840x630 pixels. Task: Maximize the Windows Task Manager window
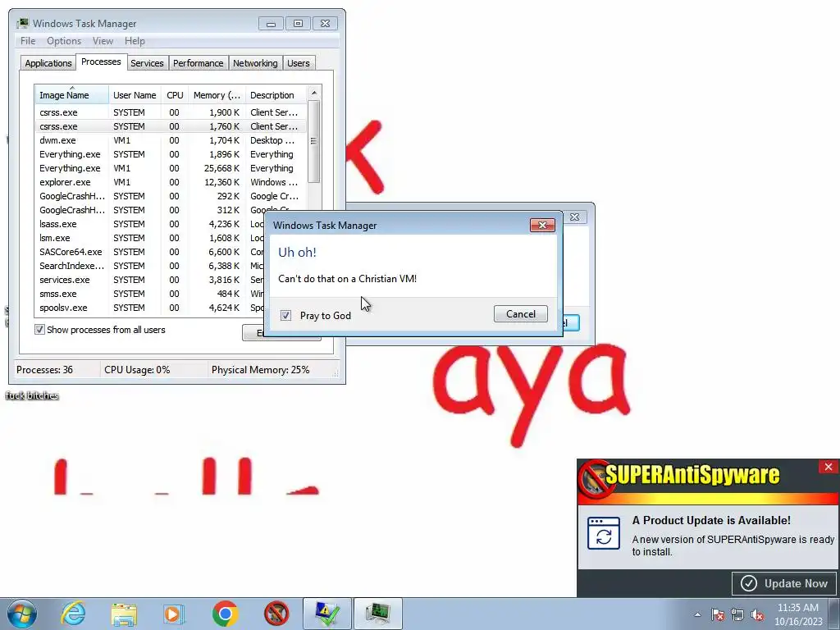click(x=298, y=24)
